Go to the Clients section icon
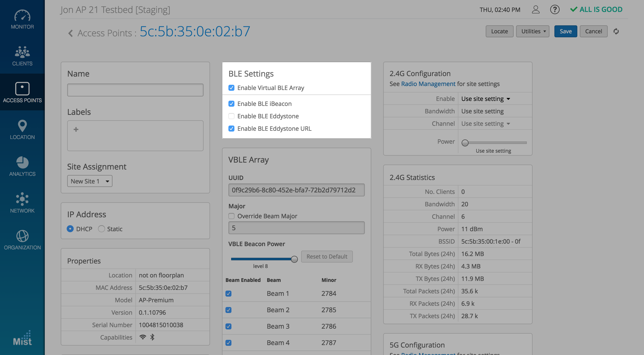Image resolution: width=644 pixels, height=355 pixels. coord(22,52)
